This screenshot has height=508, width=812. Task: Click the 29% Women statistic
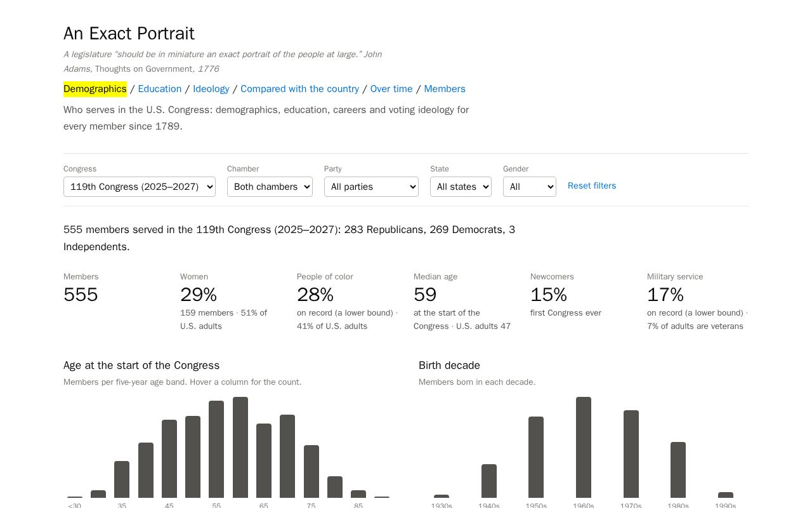(199, 295)
